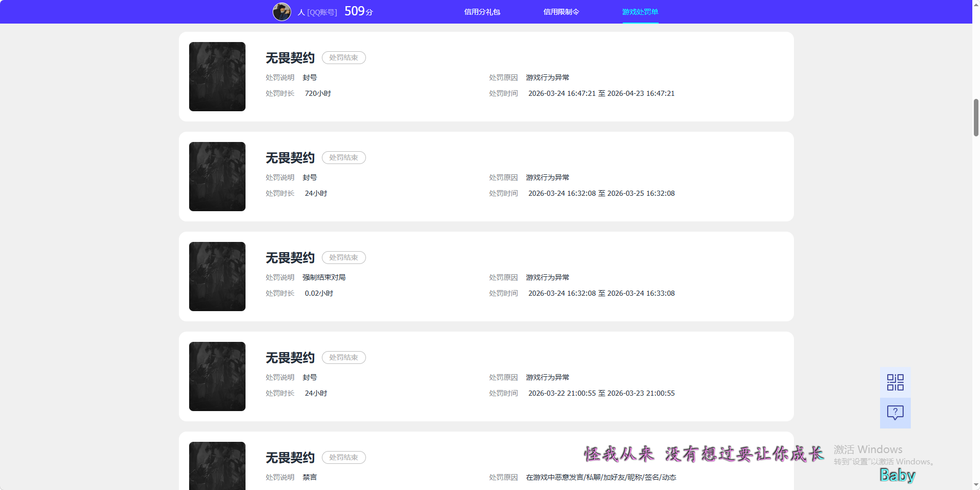Click the user avatar in the header
This screenshot has height=490, width=980.
(281, 11)
